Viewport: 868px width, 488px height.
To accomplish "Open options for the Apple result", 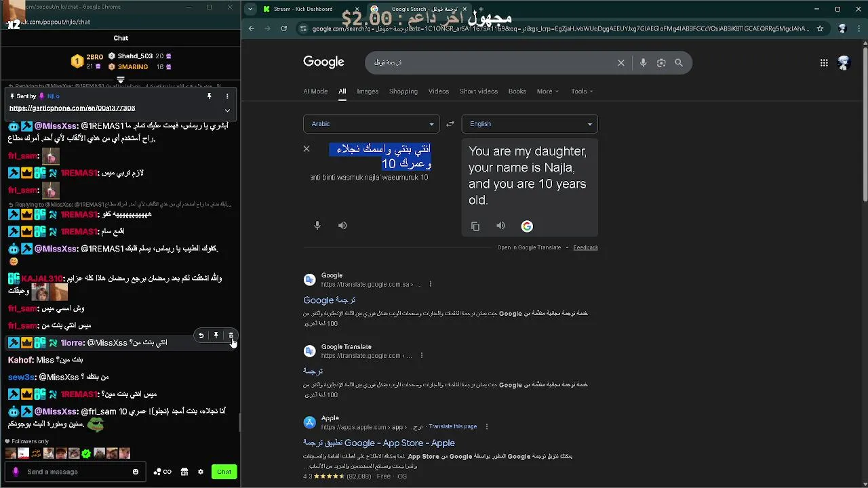I will click(x=486, y=427).
